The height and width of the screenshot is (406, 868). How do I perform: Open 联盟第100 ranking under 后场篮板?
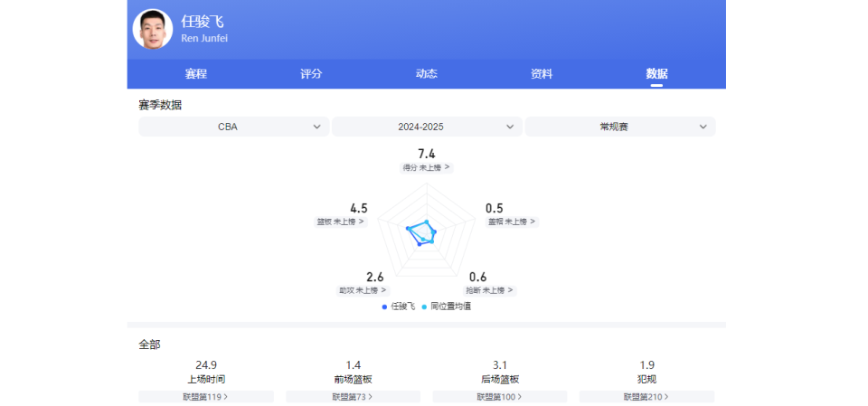[x=500, y=397]
